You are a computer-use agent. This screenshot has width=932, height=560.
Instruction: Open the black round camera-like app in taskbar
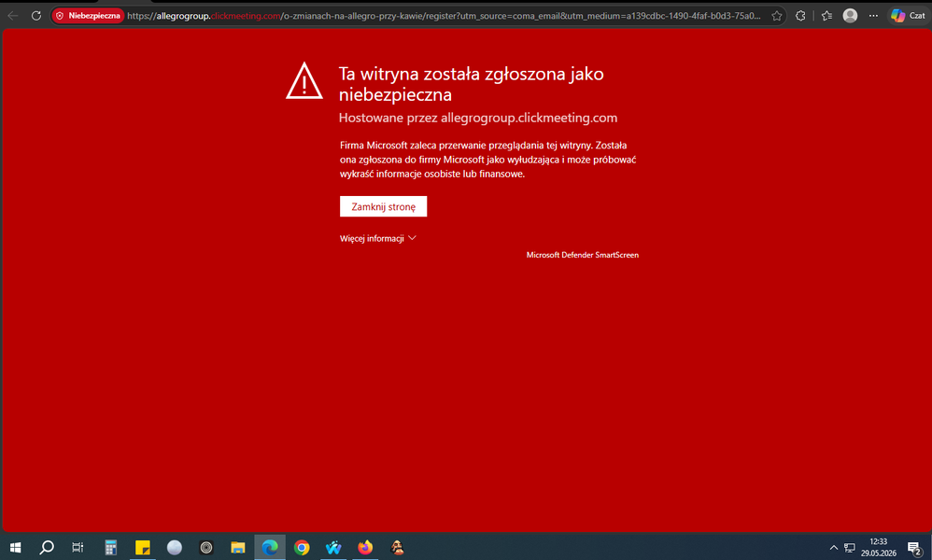(x=206, y=548)
